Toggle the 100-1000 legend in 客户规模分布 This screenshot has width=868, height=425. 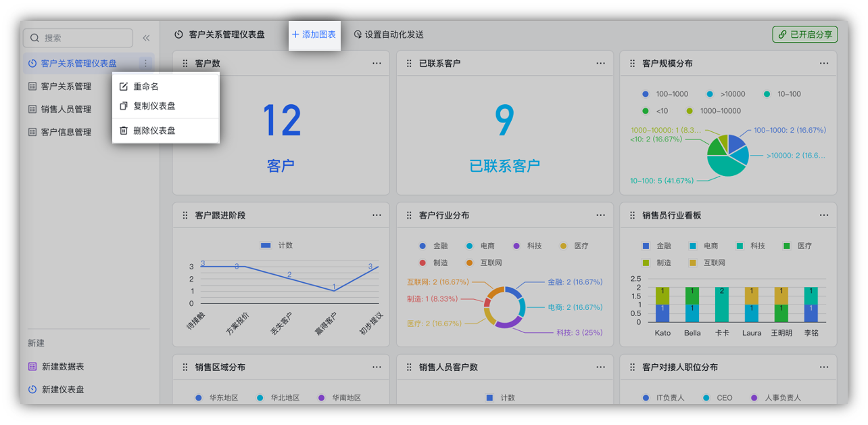click(665, 94)
